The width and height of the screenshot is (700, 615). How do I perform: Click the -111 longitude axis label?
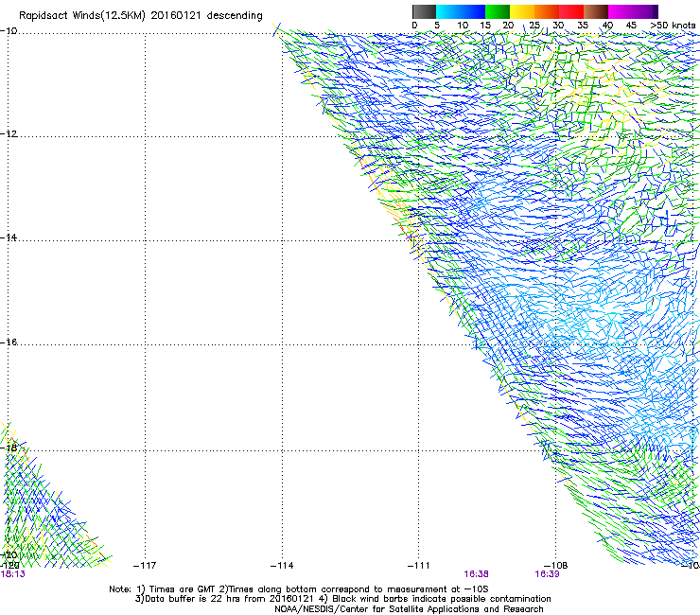pyautogui.click(x=418, y=566)
